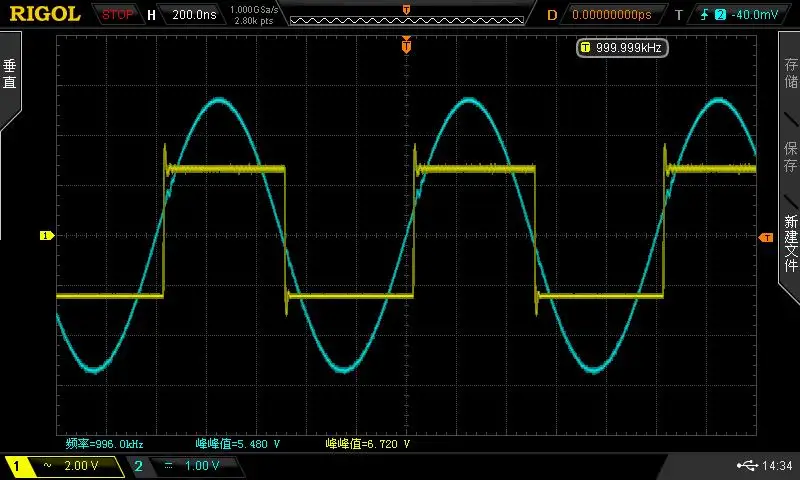The height and width of the screenshot is (480, 800).
Task: Toggle the channel 1 yellow label
Action: (16, 466)
